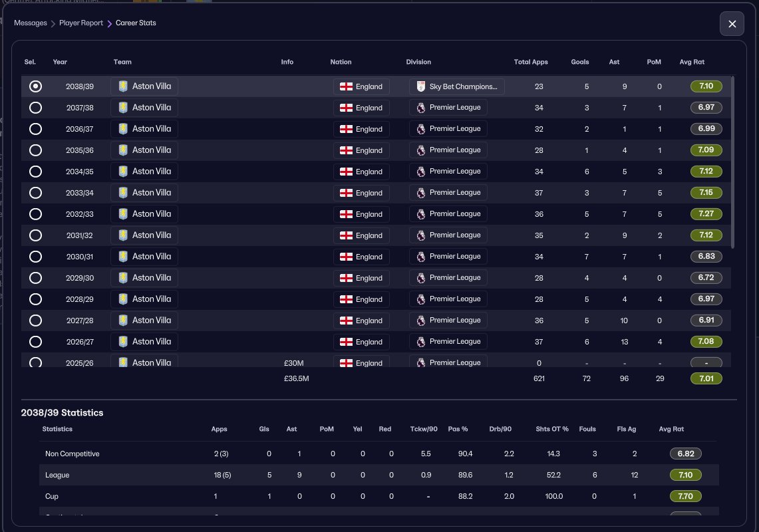This screenshot has height=532, width=759.
Task: Click the League statistics row
Action: click(379, 475)
